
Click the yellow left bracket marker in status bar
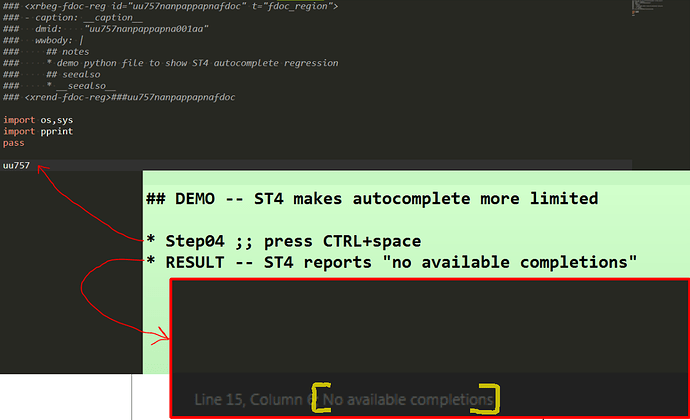tap(319, 398)
